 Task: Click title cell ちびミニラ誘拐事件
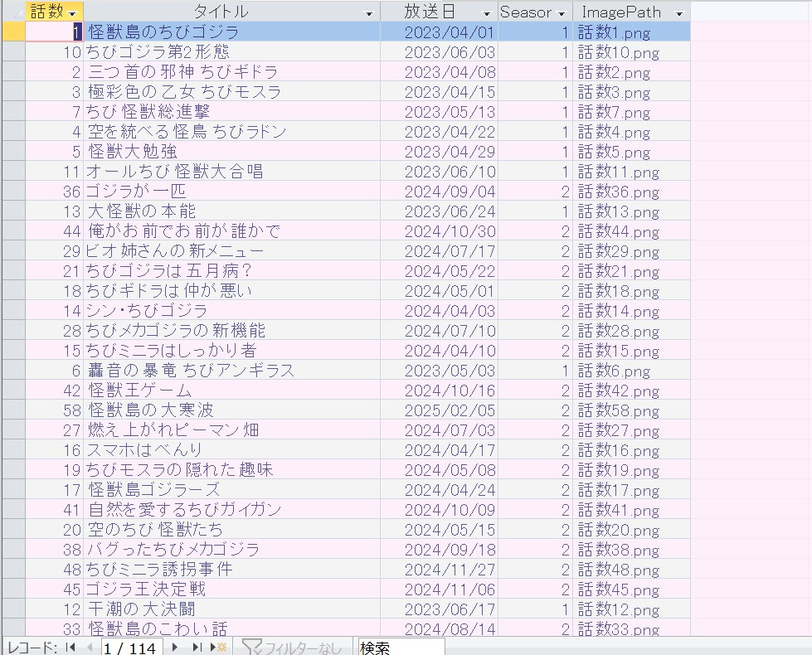click(231, 570)
